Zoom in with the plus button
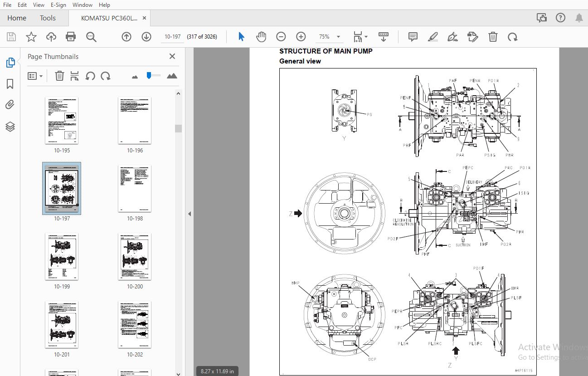588x376 pixels. pos(301,37)
